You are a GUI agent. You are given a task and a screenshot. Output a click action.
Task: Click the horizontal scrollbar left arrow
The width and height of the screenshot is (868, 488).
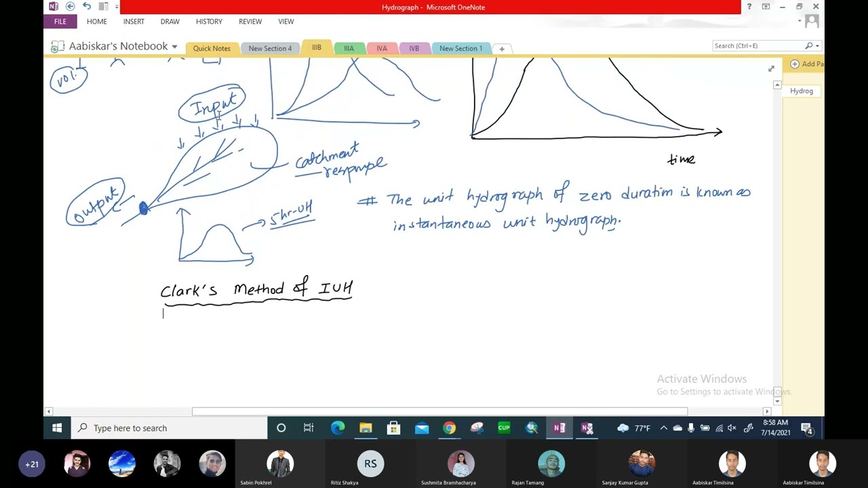(x=48, y=411)
